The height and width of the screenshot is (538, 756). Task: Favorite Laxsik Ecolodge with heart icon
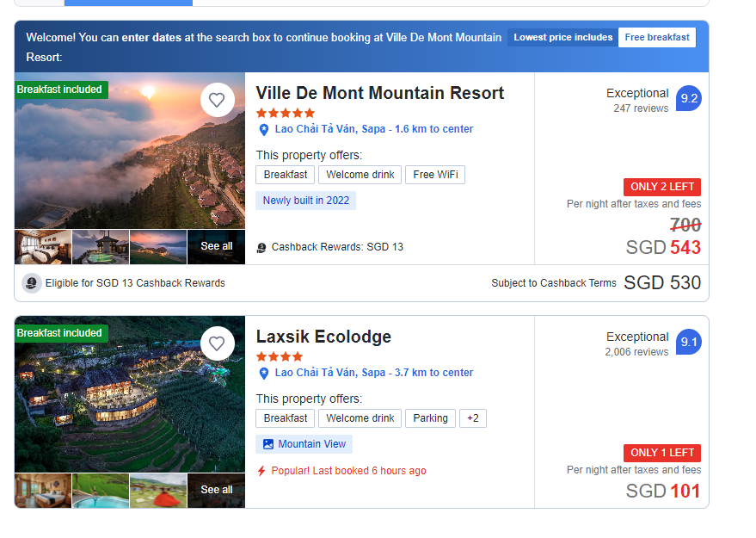(x=217, y=343)
